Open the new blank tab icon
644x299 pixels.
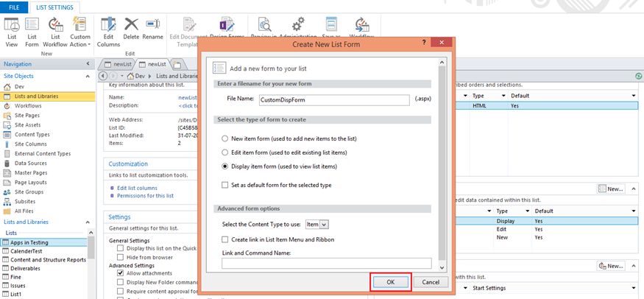177,65
